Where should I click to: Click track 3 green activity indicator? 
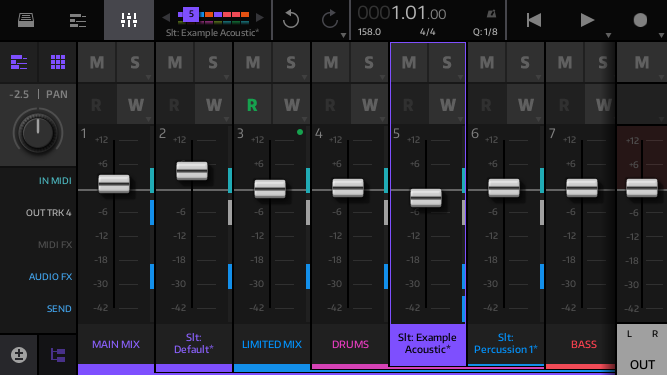(x=300, y=132)
